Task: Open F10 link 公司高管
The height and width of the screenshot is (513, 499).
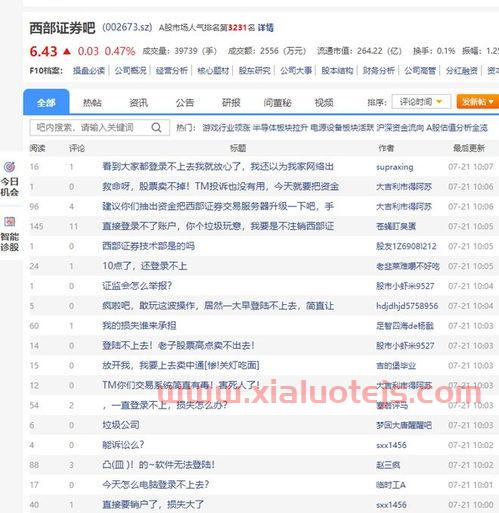Action: [420, 70]
